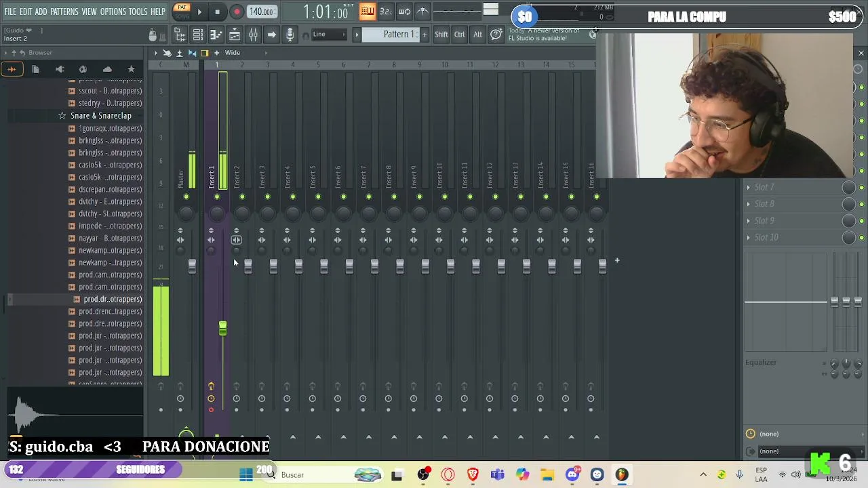
Task: Click Insert 5 volume fader handle
Action: pos(323,267)
